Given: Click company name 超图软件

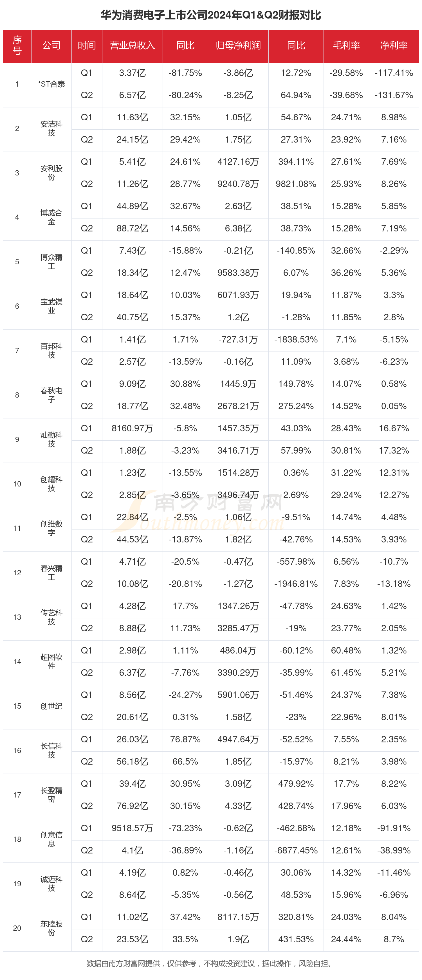Looking at the screenshot, I should coord(51,662).
